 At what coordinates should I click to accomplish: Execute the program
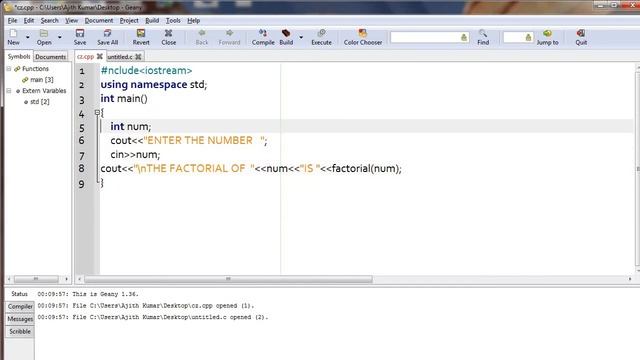[321, 37]
